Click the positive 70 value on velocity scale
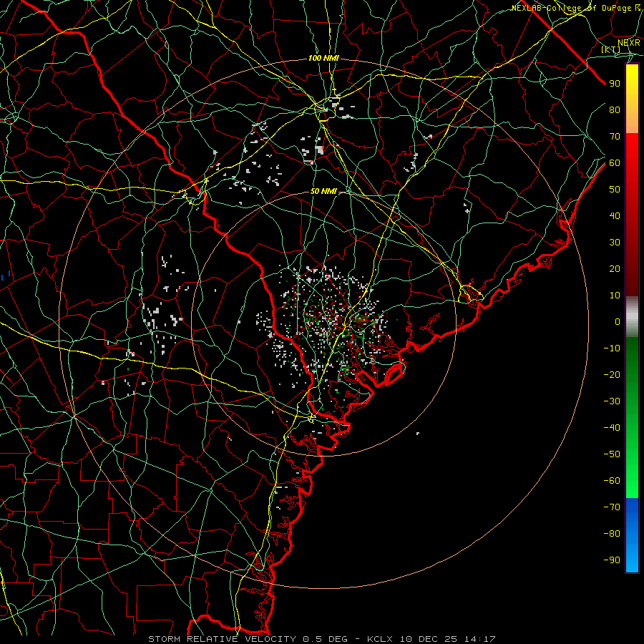 pyautogui.click(x=615, y=137)
